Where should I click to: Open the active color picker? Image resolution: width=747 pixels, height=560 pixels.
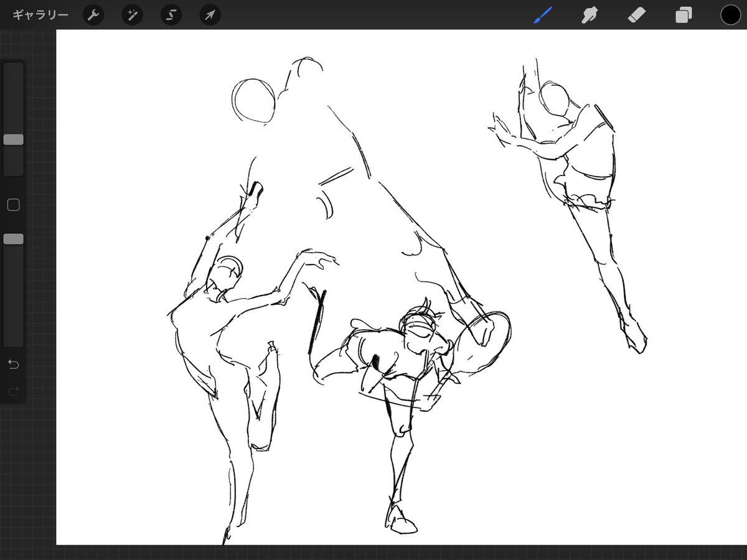pyautogui.click(x=730, y=14)
